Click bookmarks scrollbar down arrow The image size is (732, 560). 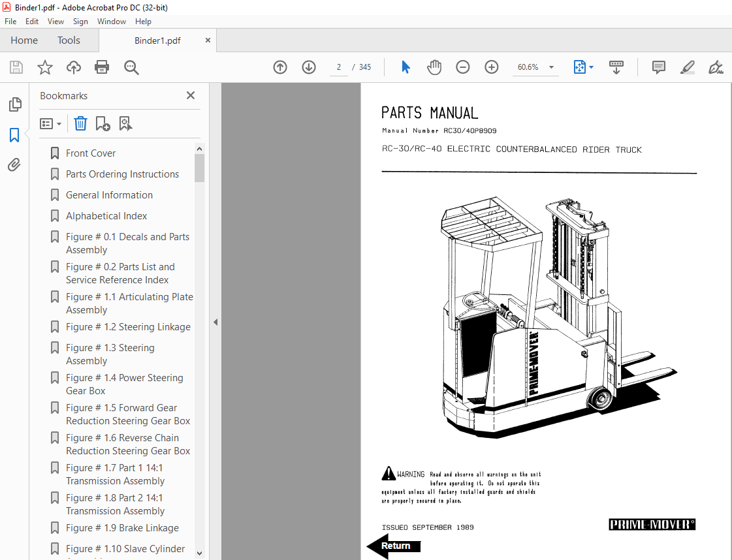click(199, 553)
